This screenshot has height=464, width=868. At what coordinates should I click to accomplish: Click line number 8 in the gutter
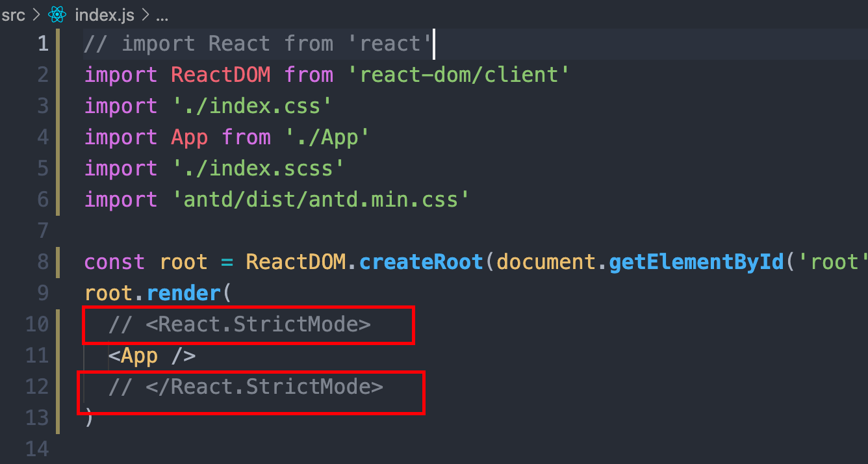point(42,261)
